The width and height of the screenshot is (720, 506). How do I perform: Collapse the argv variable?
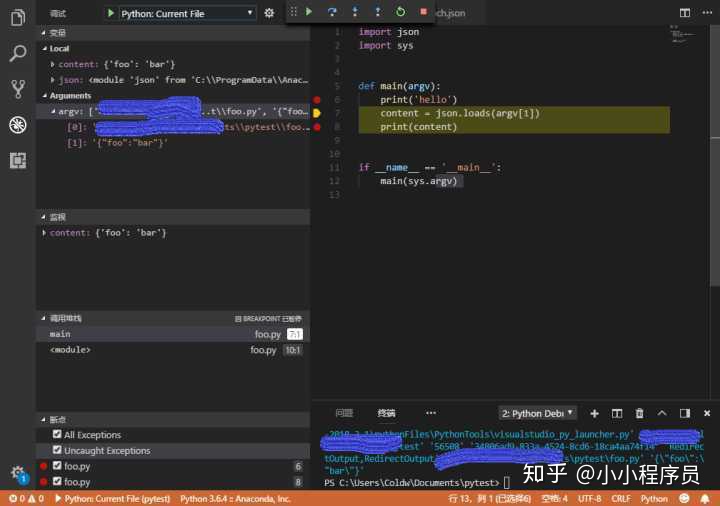[53, 111]
